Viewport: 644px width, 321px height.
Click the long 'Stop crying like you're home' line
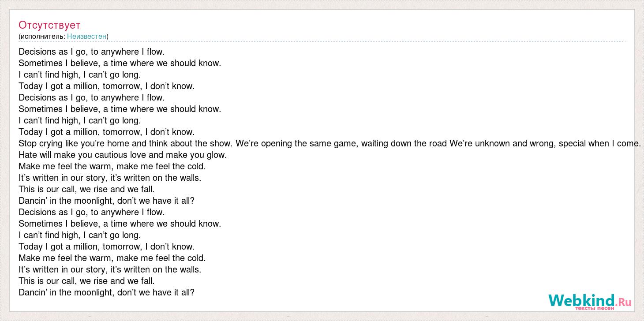(x=330, y=143)
